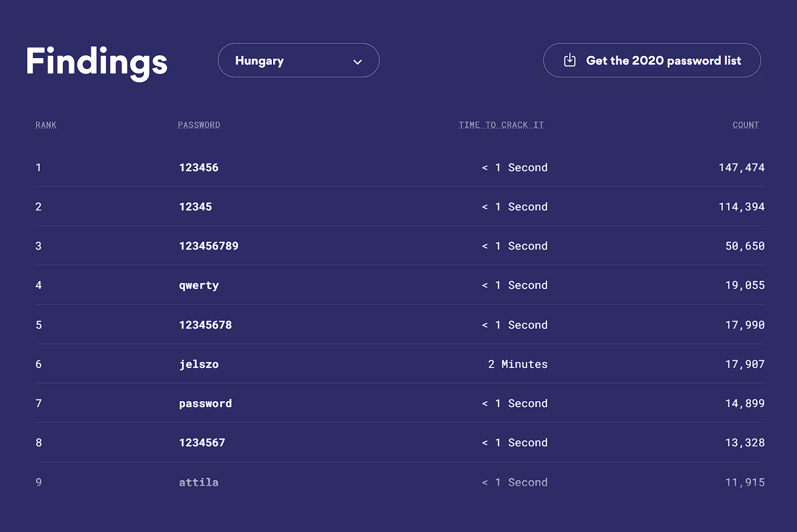Click the PASSWORD column header
The height and width of the screenshot is (532, 797).
[198, 125]
